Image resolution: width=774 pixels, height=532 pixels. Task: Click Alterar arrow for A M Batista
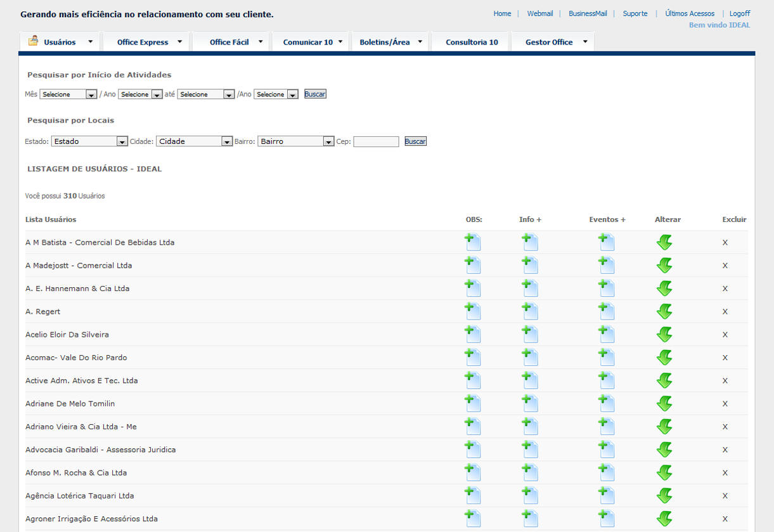664,242
